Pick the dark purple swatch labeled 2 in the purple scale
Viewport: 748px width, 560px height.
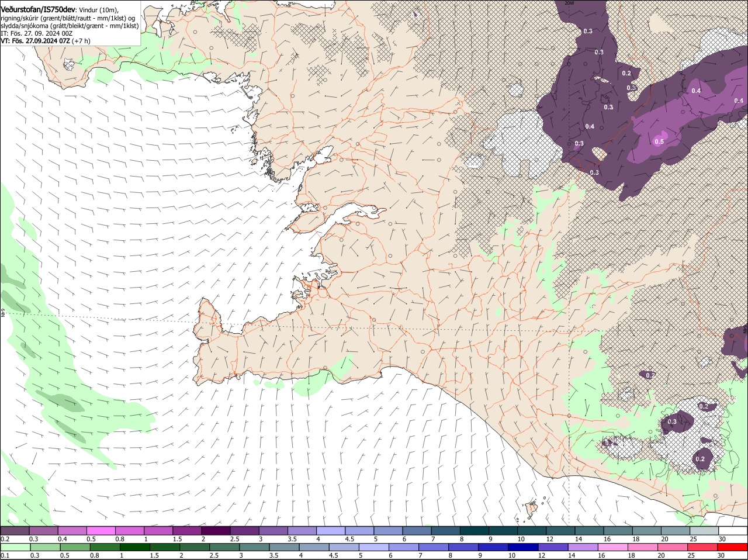216,531
